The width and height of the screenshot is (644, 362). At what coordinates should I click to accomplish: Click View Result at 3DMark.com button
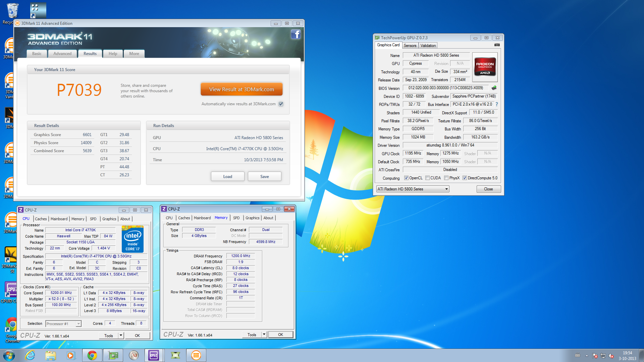pos(241,89)
